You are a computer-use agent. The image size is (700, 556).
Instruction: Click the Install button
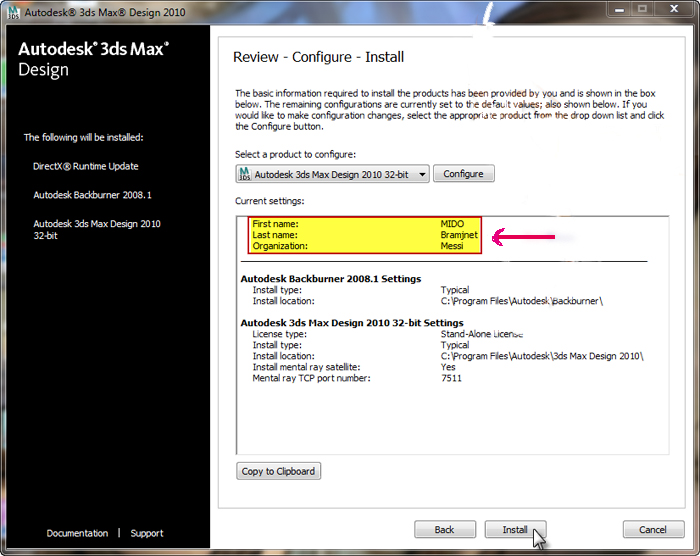point(514,529)
